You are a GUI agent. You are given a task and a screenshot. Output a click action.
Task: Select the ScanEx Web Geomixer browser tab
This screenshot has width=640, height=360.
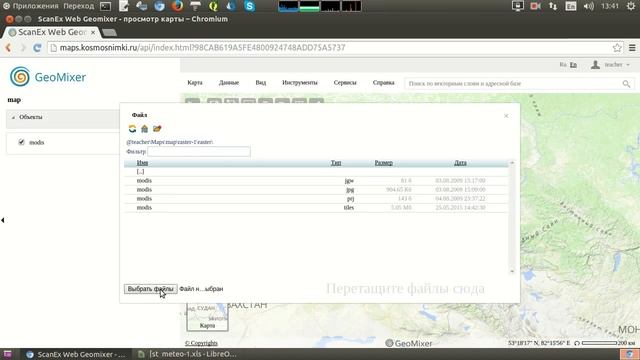[x=51, y=32]
